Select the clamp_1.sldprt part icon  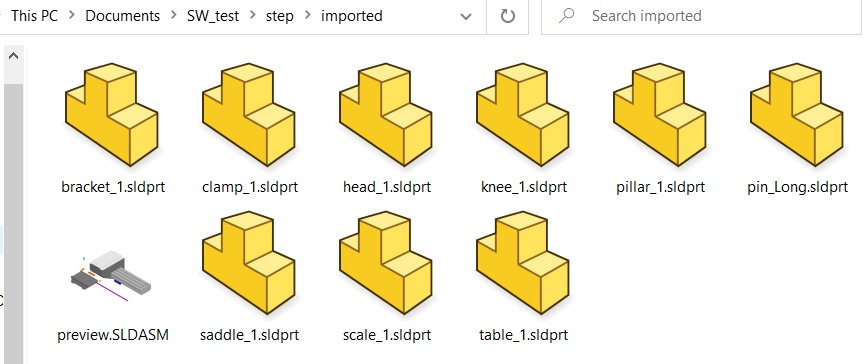[249, 115]
